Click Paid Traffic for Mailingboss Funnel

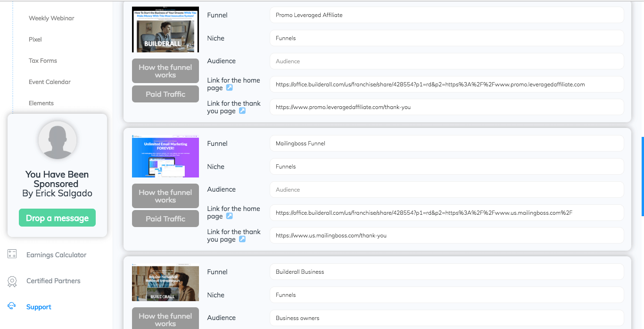(x=165, y=219)
